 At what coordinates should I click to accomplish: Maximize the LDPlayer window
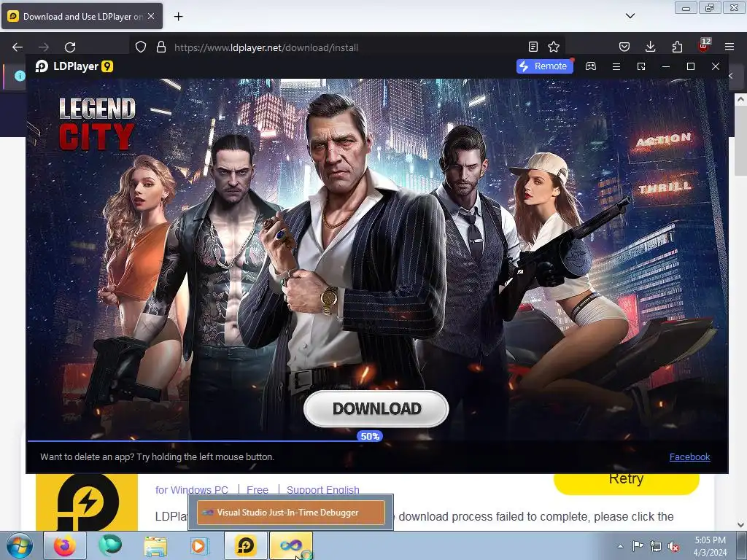click(691, 66)
